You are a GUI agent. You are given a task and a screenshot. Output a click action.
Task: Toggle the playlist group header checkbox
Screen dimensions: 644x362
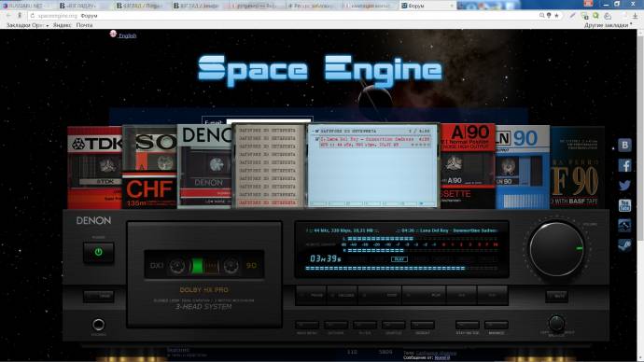[x=316, y=131]
